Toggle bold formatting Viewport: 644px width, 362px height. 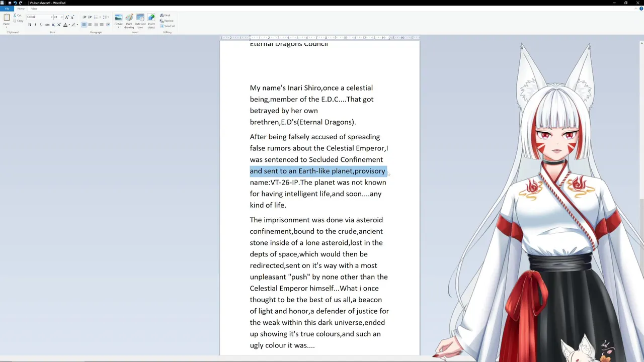point(30,25)
